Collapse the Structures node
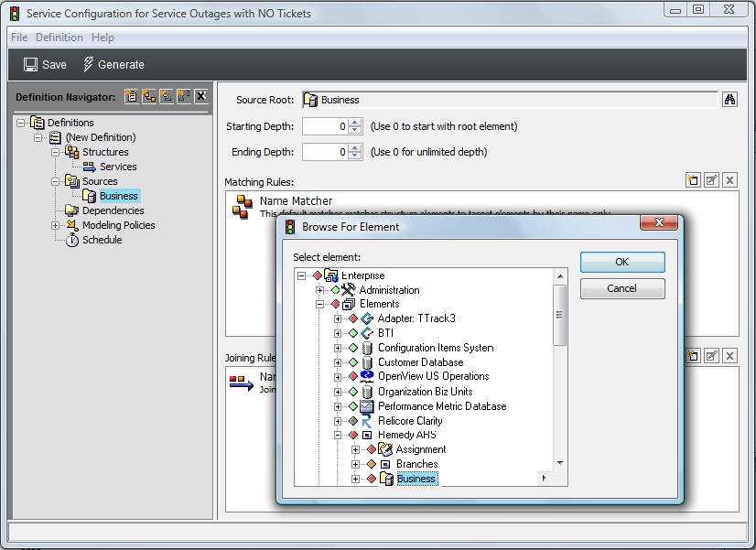This screenshot has height=550, width=756. coord(56,152)
